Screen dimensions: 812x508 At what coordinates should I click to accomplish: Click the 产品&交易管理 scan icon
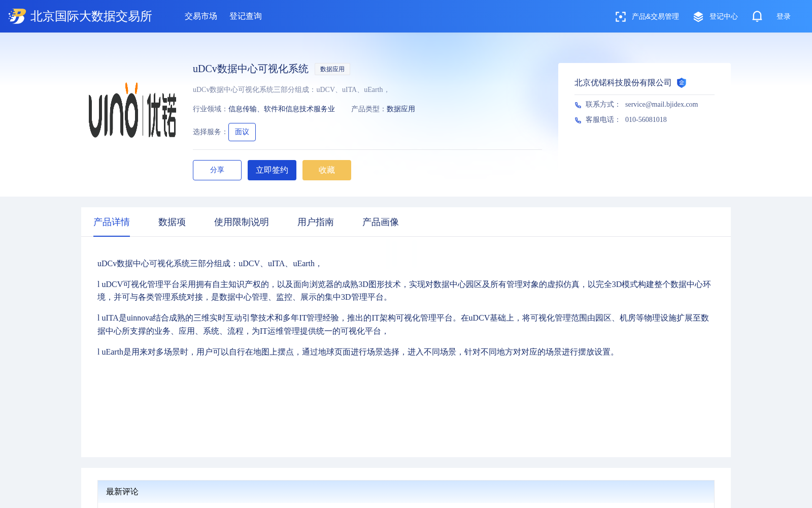[x=621, y=17]
